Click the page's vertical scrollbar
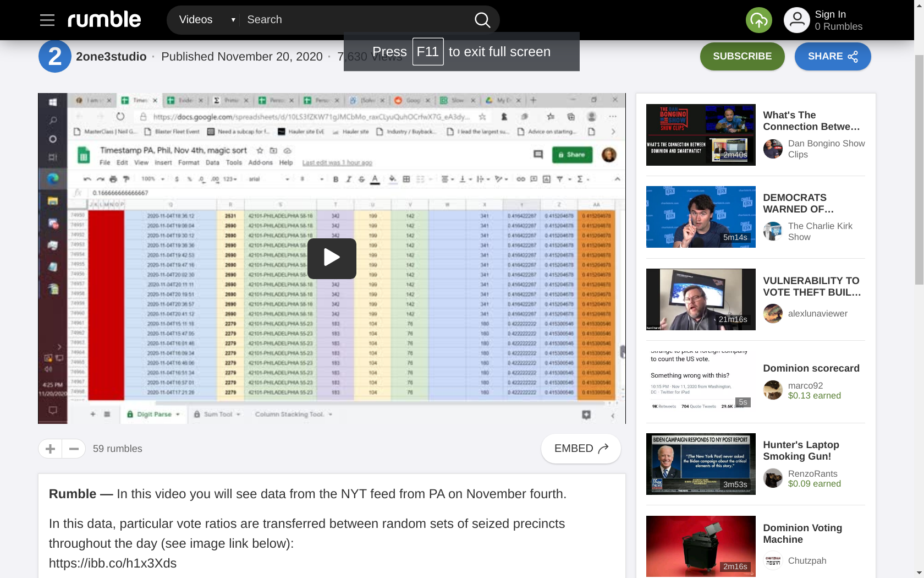Image resolution: width=924 pixels, height=578 pixels. pyautogui.click(x=919, y=170)
